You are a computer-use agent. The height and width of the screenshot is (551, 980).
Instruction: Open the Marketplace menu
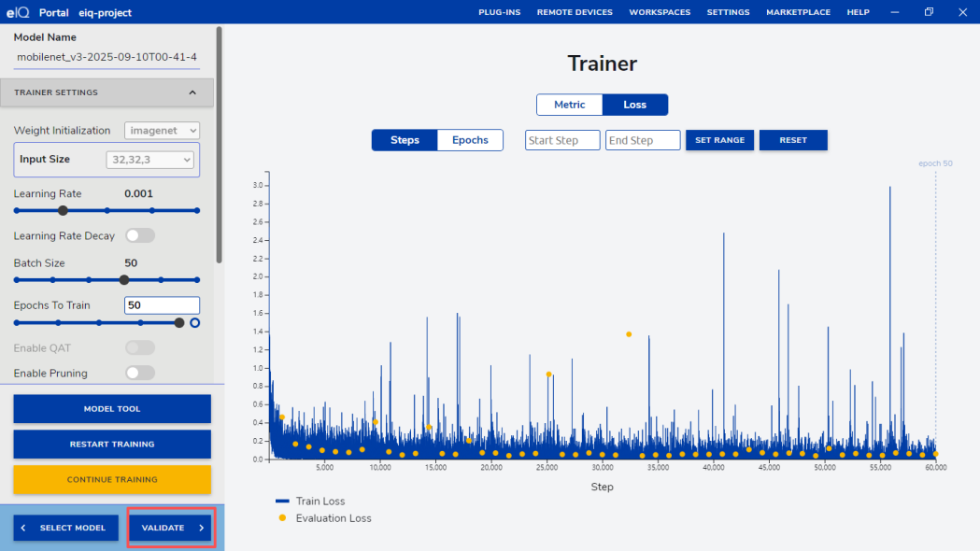798,12
